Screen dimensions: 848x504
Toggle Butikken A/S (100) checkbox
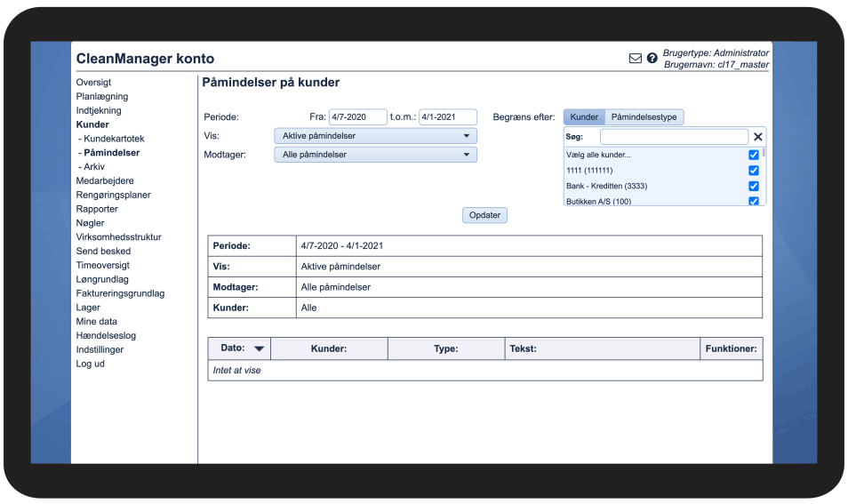tap(754, 201)
